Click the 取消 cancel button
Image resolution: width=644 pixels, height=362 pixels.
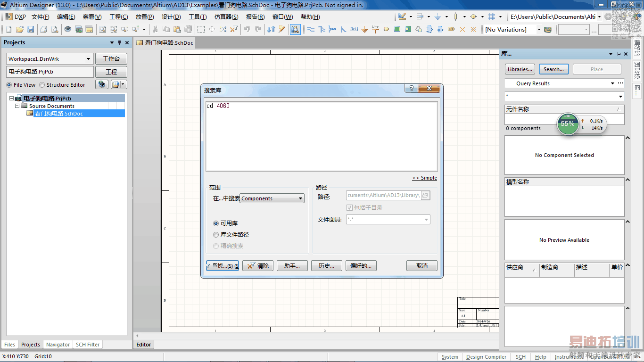pos(422,266)
